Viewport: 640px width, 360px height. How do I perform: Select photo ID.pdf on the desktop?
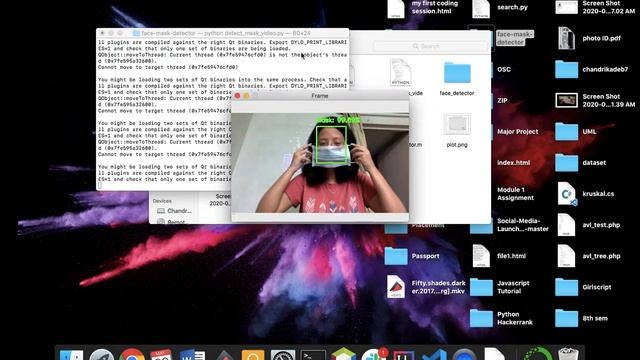pos(567,38)
